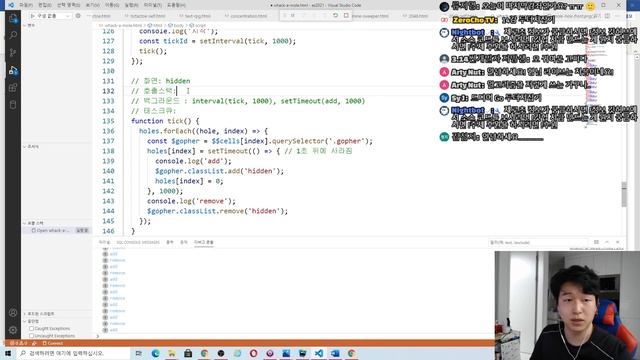
Task: Click the body breadcrumb segment
Action: click(x=176, y=25)
